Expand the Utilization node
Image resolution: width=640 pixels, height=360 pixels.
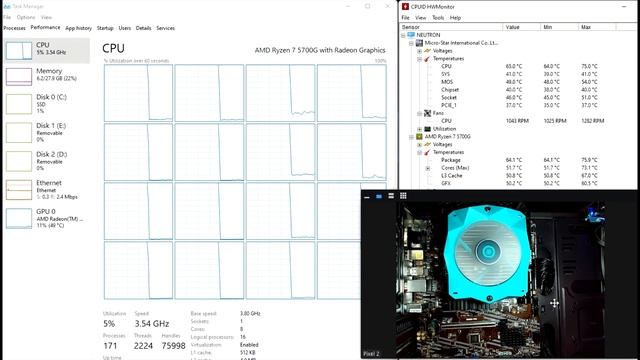point(420,129)
